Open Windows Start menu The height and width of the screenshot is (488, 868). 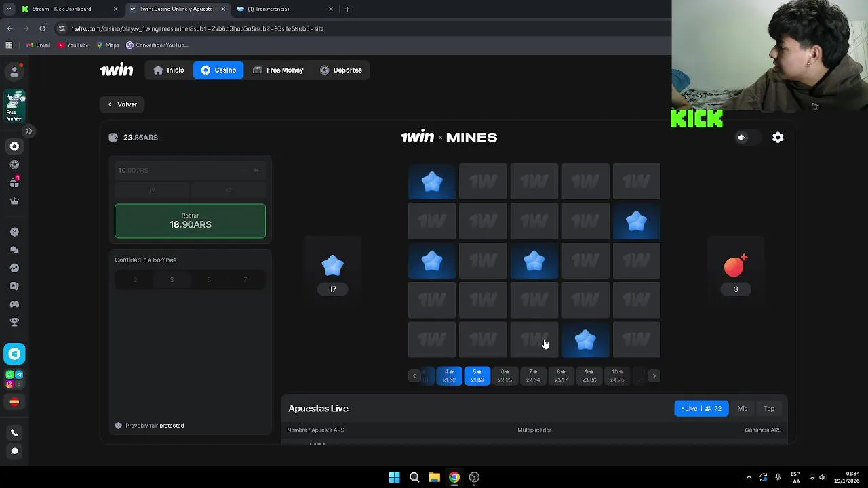(x=394, y=477)
